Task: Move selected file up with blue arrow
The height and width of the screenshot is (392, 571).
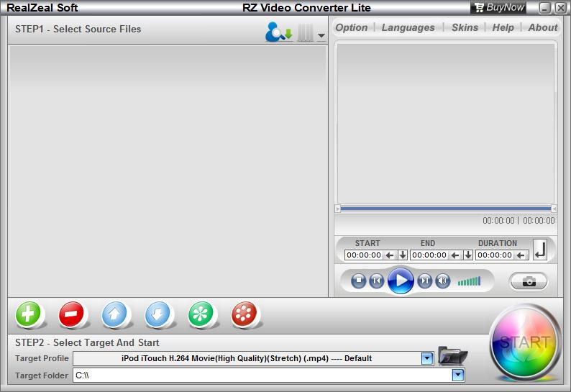Action: coord(115,314)
